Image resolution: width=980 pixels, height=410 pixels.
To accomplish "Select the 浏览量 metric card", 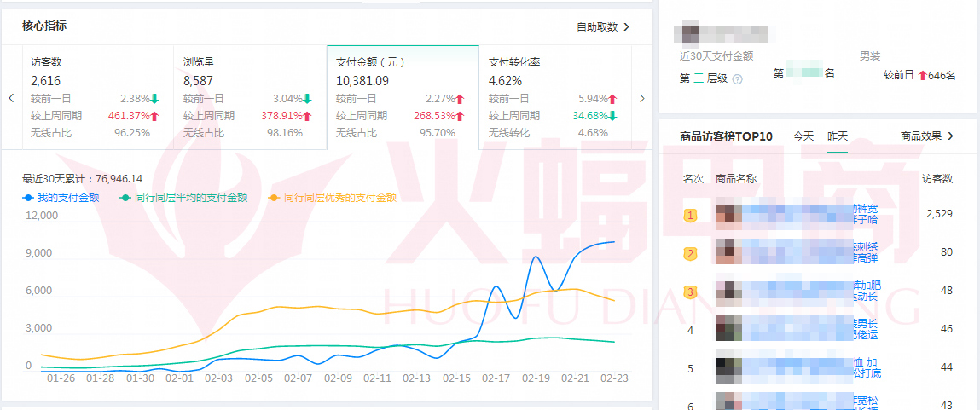I will (248, 98).
